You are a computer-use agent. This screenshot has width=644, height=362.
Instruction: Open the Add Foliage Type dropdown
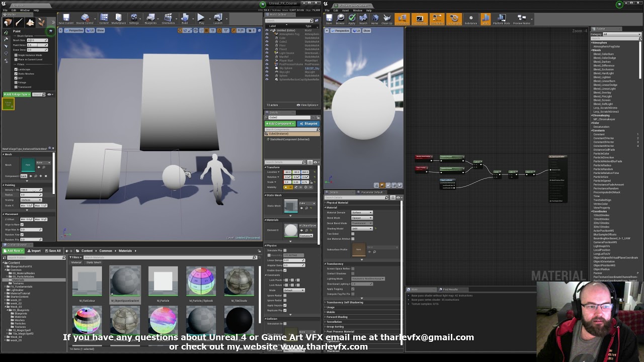[x=17, y=95]
